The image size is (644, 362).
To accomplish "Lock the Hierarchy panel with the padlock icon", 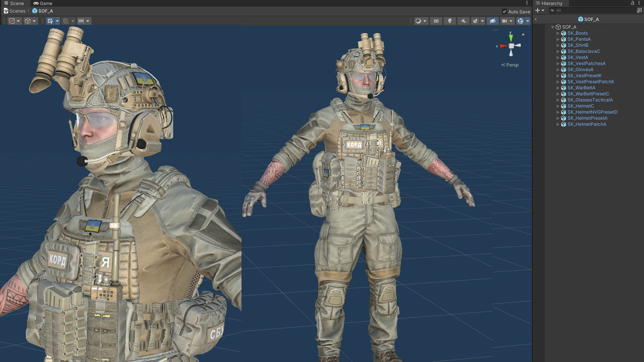I will click(x=632, y=3).
